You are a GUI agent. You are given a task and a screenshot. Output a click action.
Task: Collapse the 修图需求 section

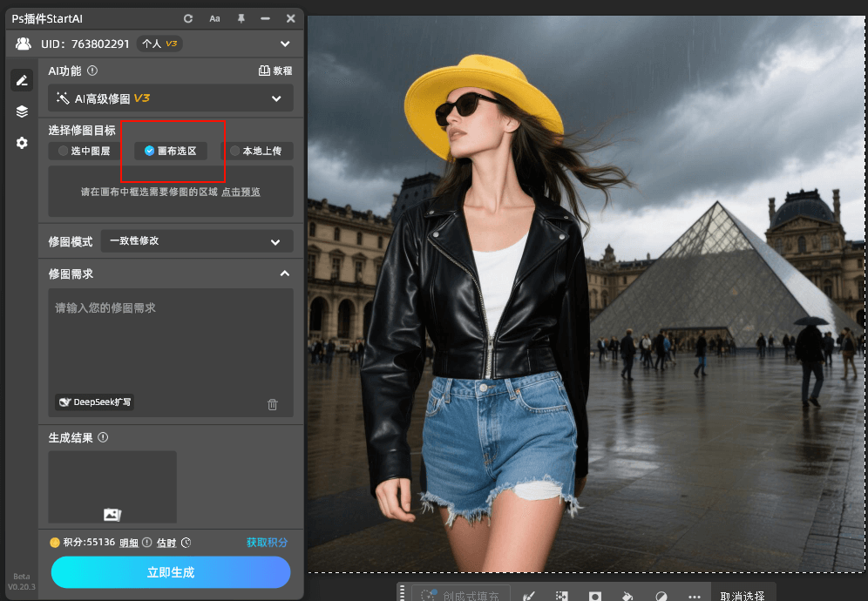(284, 273)
